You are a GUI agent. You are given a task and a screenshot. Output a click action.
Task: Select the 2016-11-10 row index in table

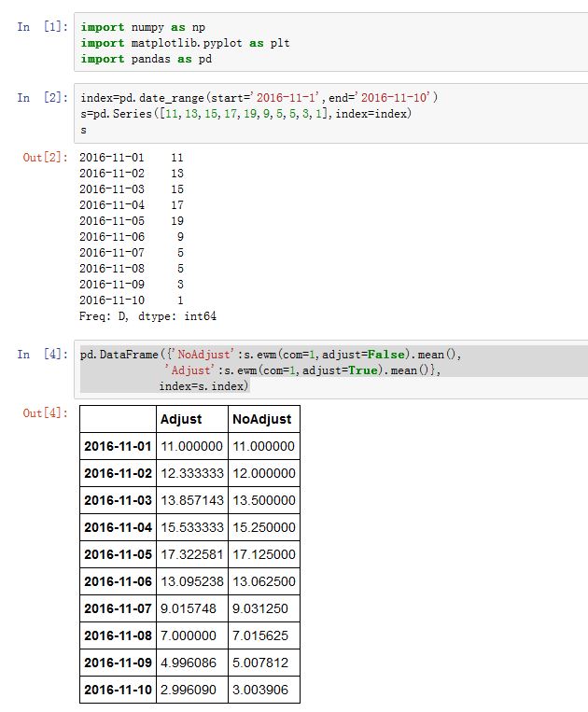(x=118, y=690)
